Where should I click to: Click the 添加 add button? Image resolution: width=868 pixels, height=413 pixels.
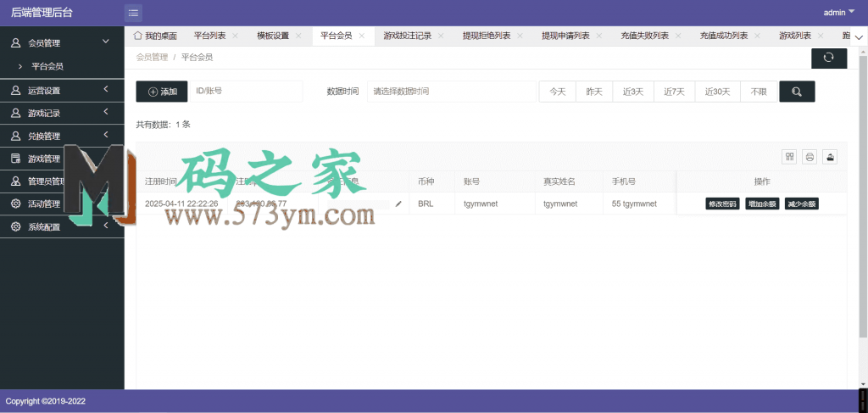click(x=162, y=92)
